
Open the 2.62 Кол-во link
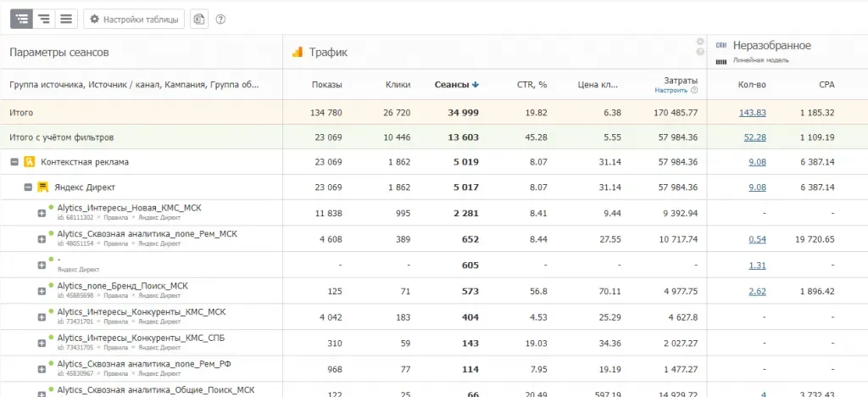757,291
